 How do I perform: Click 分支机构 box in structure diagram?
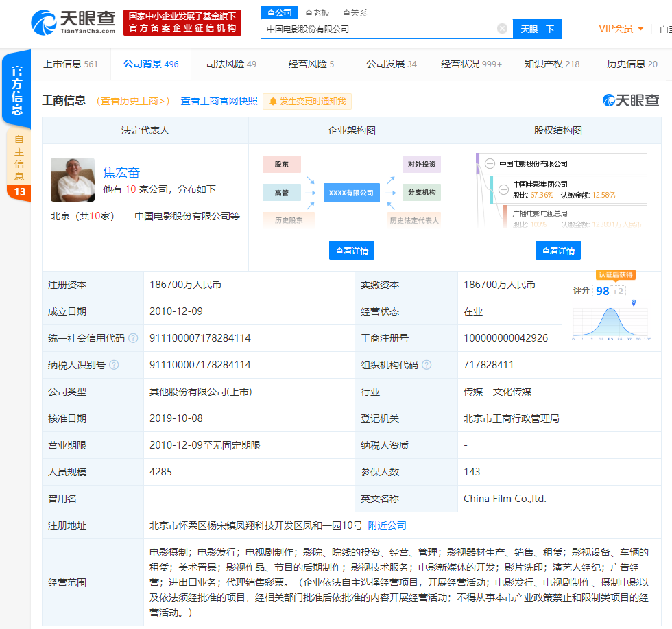(422, 192)
